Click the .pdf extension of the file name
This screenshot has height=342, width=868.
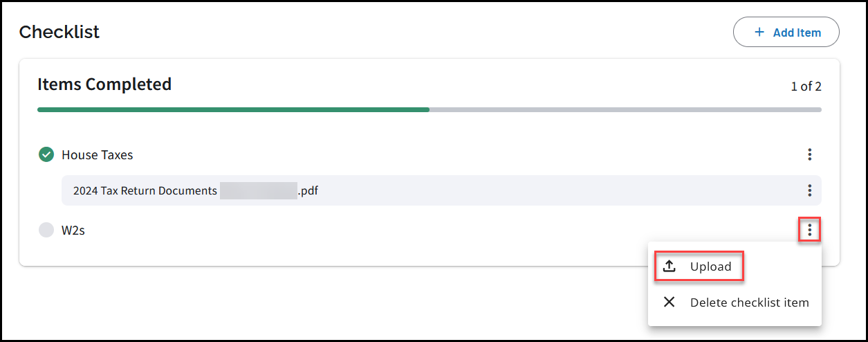coord(308,190)
